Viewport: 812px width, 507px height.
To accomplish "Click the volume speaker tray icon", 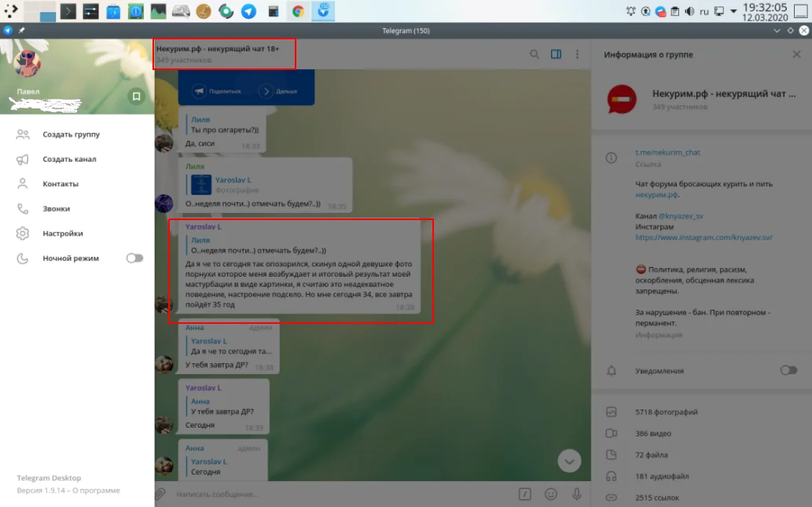I will tap(690, 11).
